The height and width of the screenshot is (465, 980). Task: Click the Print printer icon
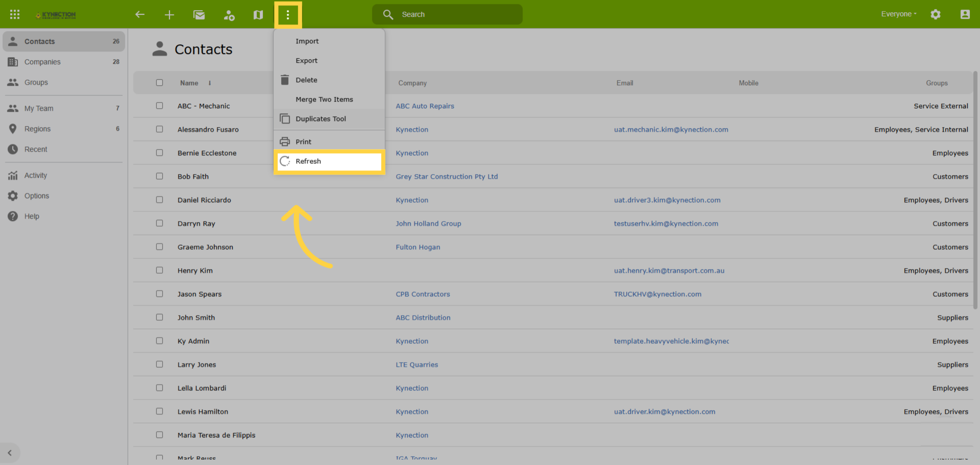click(x=285, y=141)
